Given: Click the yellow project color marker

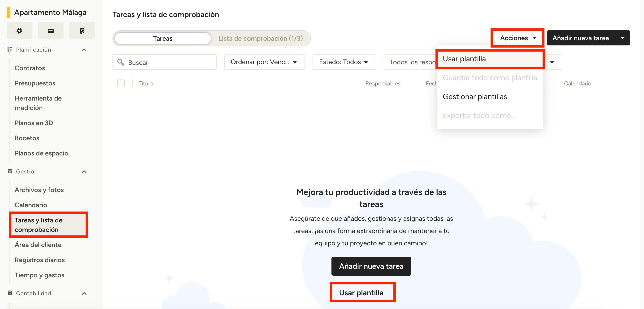Looking at the screenshot, I should 9,12.
